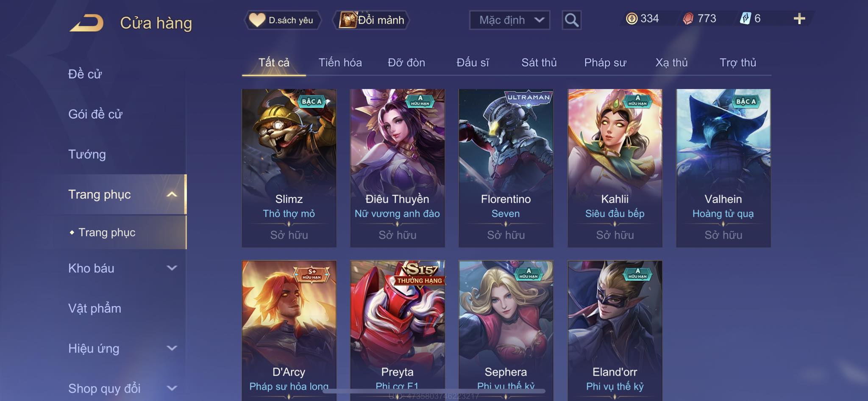Select the Valhein Hoàng tử quạ skin
The image size is (868, 401).
(723, 168)
